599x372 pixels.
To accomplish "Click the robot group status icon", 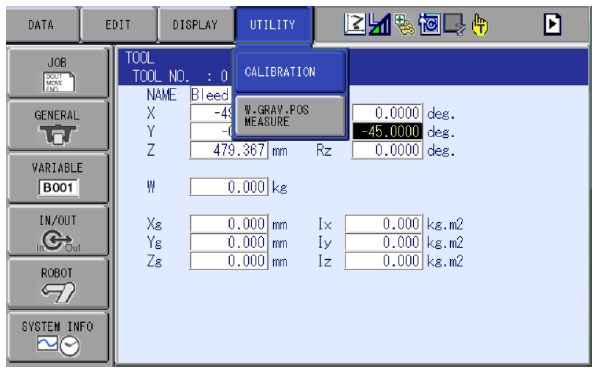I will point(355,24).
